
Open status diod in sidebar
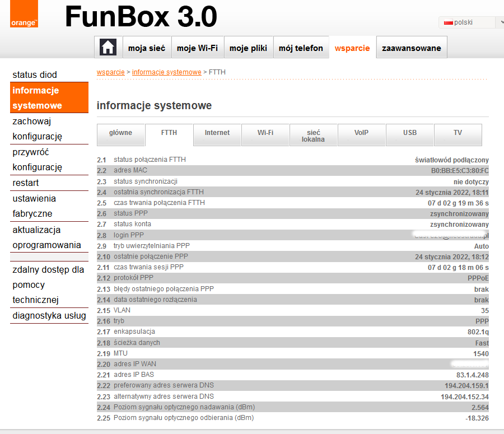[x=35, y=74]
